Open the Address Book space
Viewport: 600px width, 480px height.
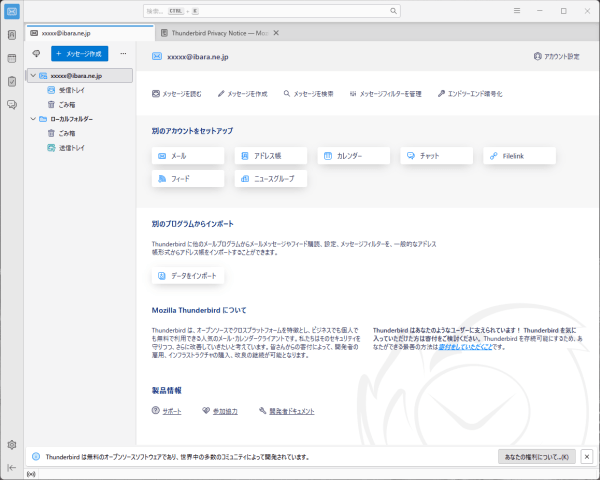[12, 35]
